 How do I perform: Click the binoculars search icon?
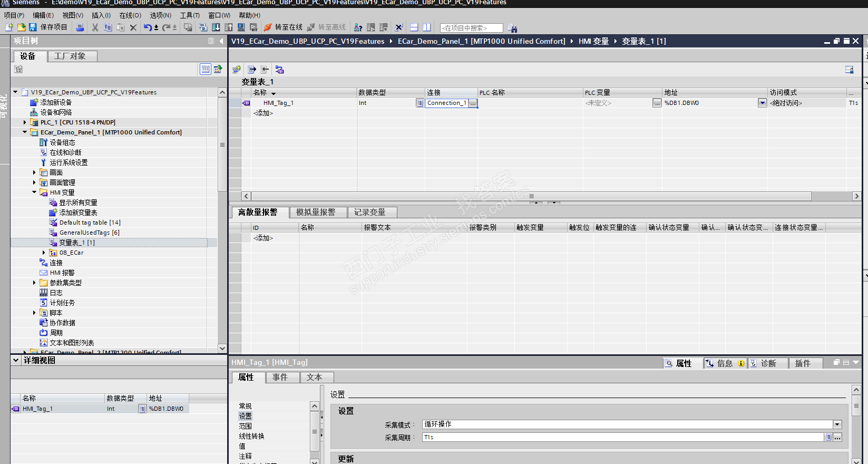coord(513,28)
